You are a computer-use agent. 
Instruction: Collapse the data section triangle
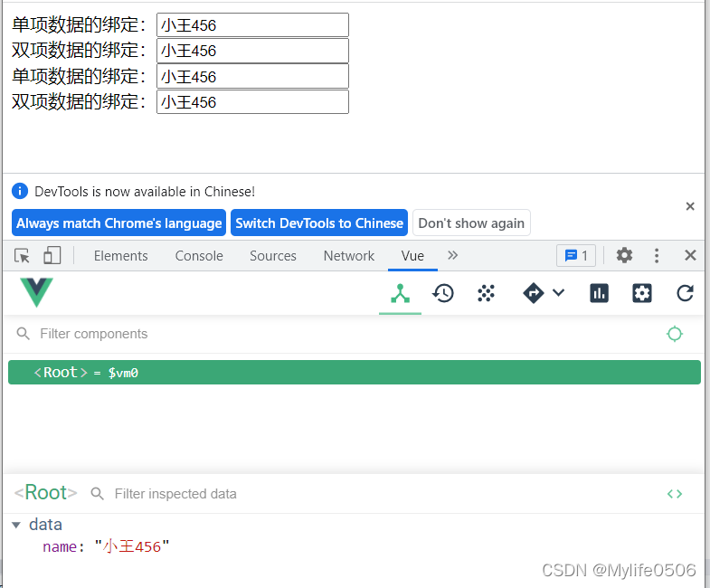tap(16, 526)
